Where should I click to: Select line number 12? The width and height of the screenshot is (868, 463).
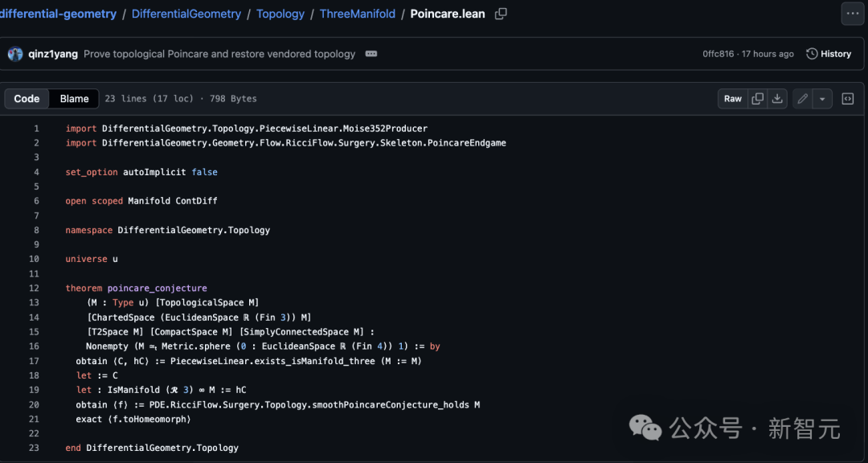(34, 288)
